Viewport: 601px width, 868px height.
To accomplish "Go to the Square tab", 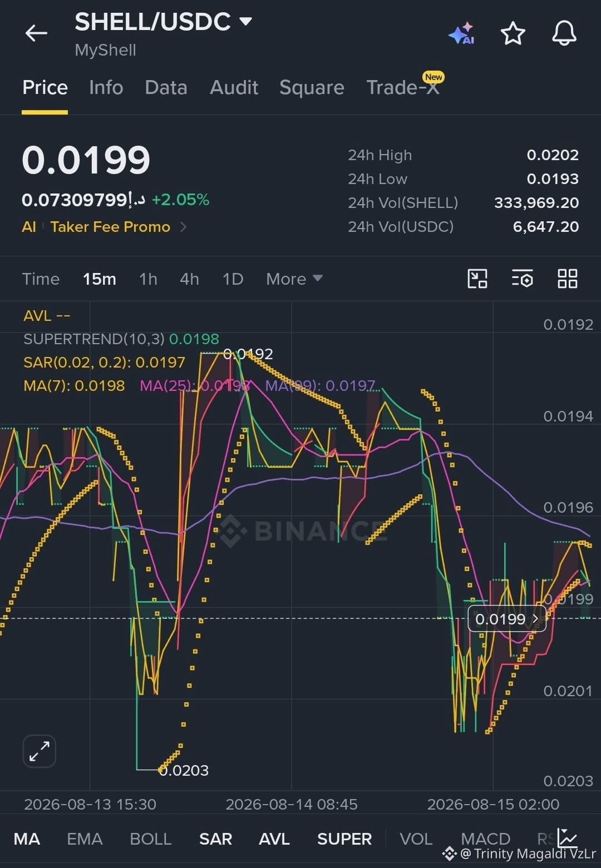I will [x=312, y=87].
